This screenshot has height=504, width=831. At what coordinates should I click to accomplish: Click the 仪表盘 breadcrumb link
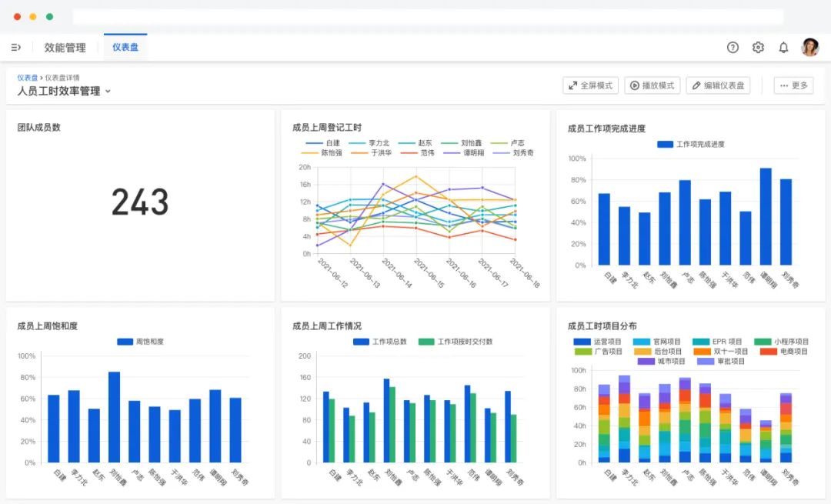point(28,78)
